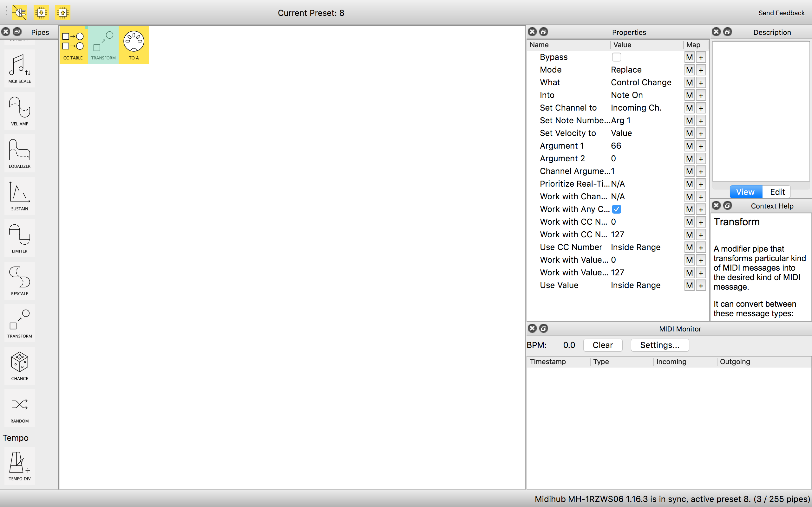This screenshot has height=507, width=812.
Task: Change the Use Value Inside Range option
Action: (635, 286)
